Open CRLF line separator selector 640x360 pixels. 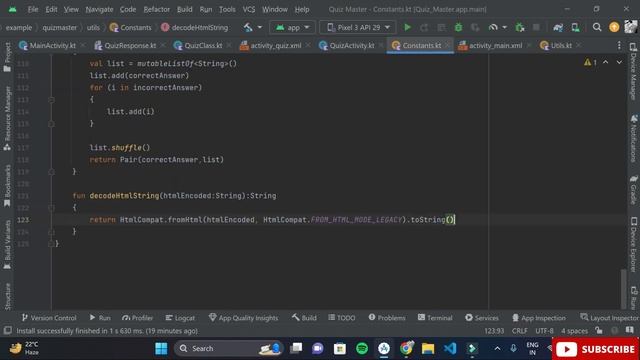[520, 331]
